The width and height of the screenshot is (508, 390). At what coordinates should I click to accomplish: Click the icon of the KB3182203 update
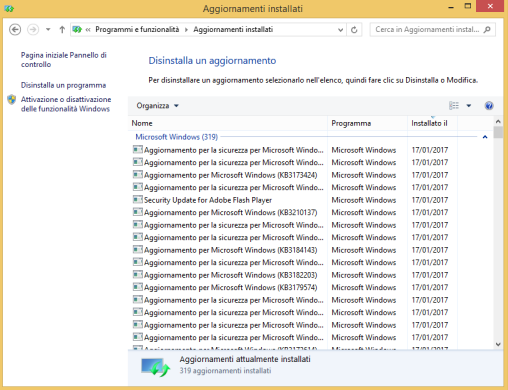click(138, 274)
